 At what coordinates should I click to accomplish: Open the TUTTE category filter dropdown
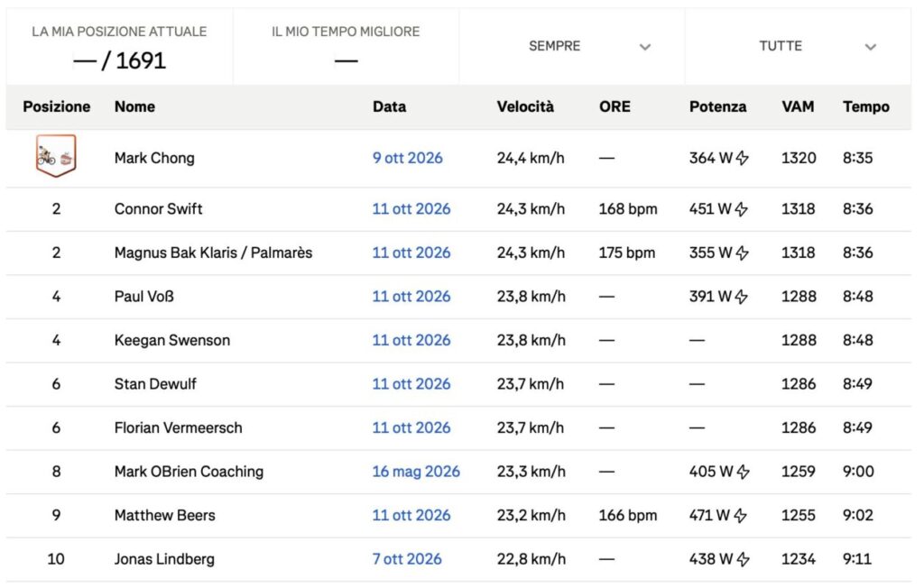click(798, 46)
